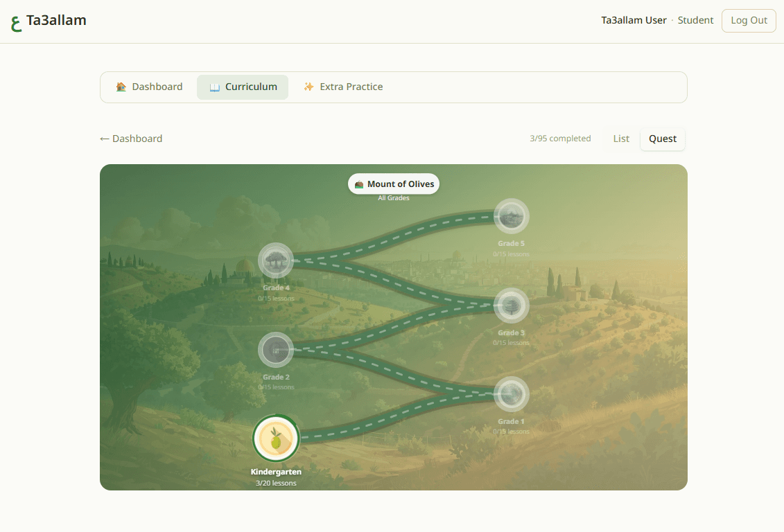Click the Ta3allam logo icon
The height and width of the screenshot is (532, 784).
[x=16, y=24]
